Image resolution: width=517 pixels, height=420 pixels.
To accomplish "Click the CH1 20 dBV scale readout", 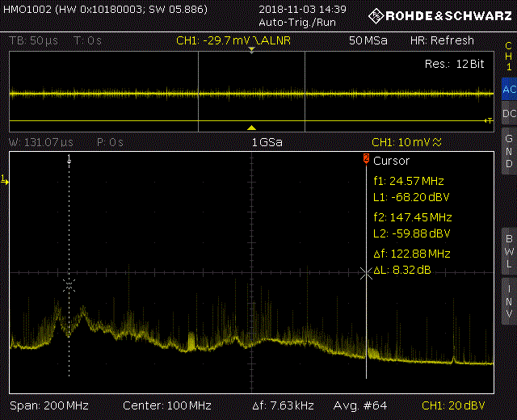I will (x=456, y=405).
